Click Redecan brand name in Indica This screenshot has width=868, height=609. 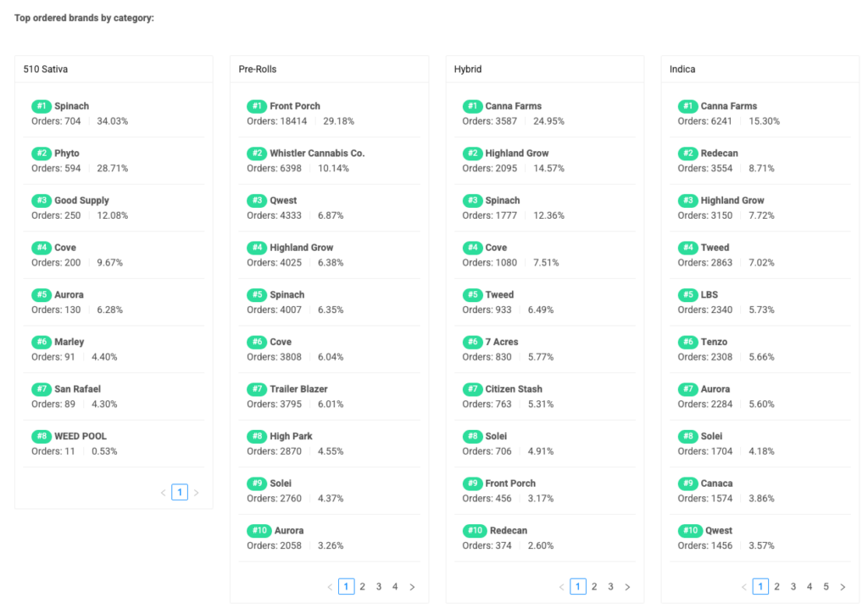coord(719,153)
